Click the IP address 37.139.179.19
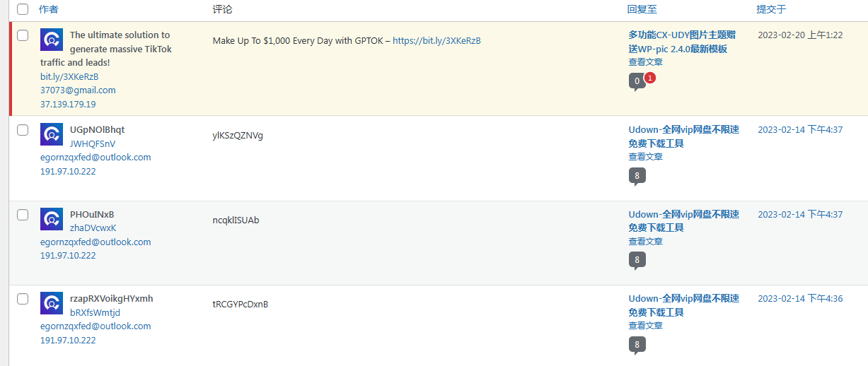This screenshot has width=868, height=366. (68, 104)
